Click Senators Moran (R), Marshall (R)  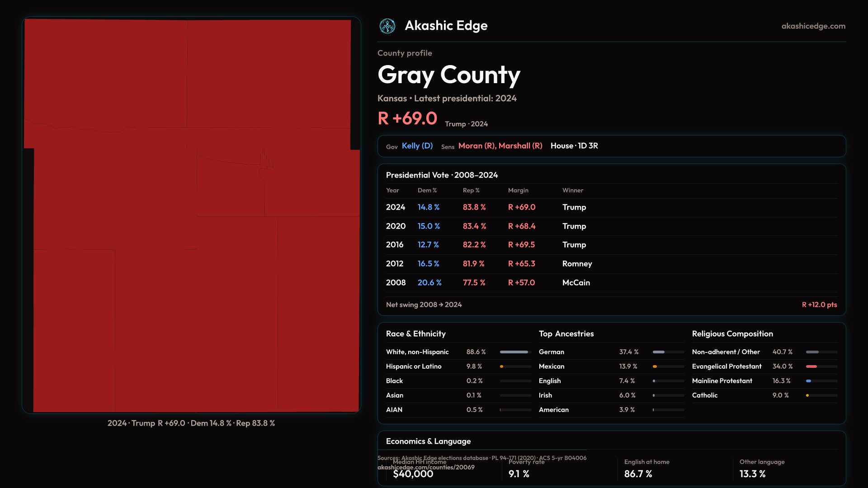pyautogui.click(x=500, y=146)
